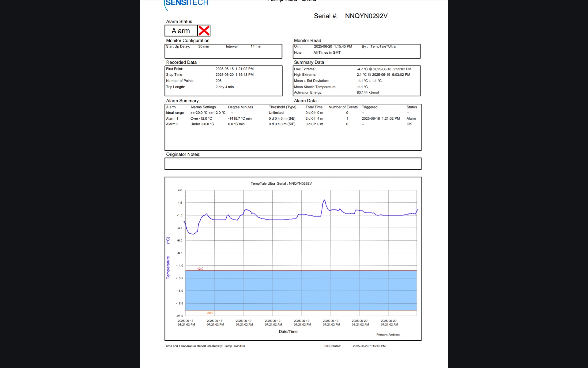
Task: Click Alarm 1 total time 2 d 0 h 4 m
Action: 314,119
